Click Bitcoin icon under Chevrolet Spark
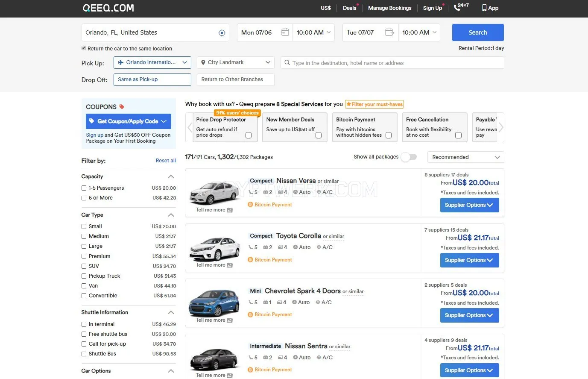This screenshot has width=588, height=379. (251, 314)
